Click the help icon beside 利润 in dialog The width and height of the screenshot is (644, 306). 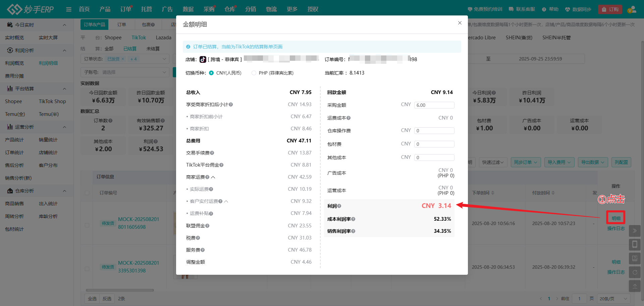[339, 206]
